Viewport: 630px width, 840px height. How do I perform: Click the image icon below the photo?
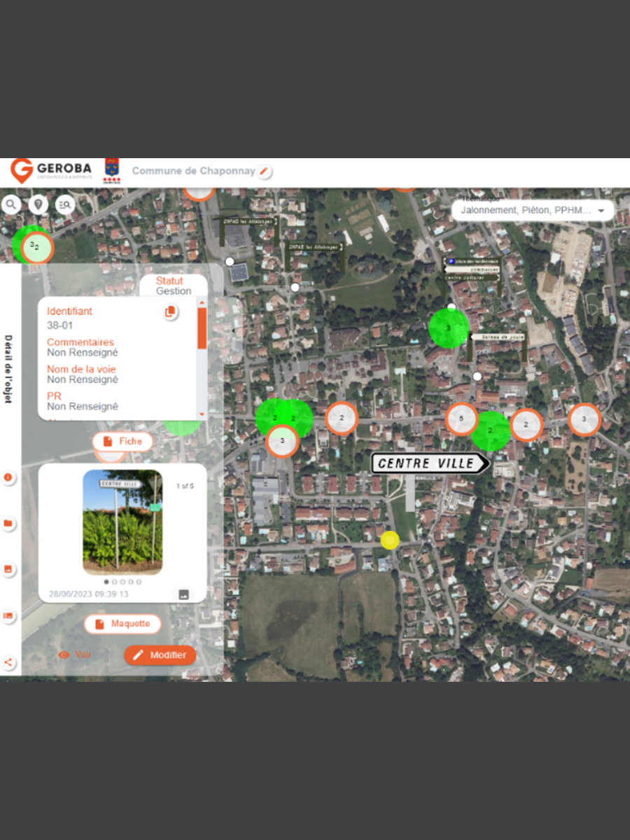[x=183, y=594]
